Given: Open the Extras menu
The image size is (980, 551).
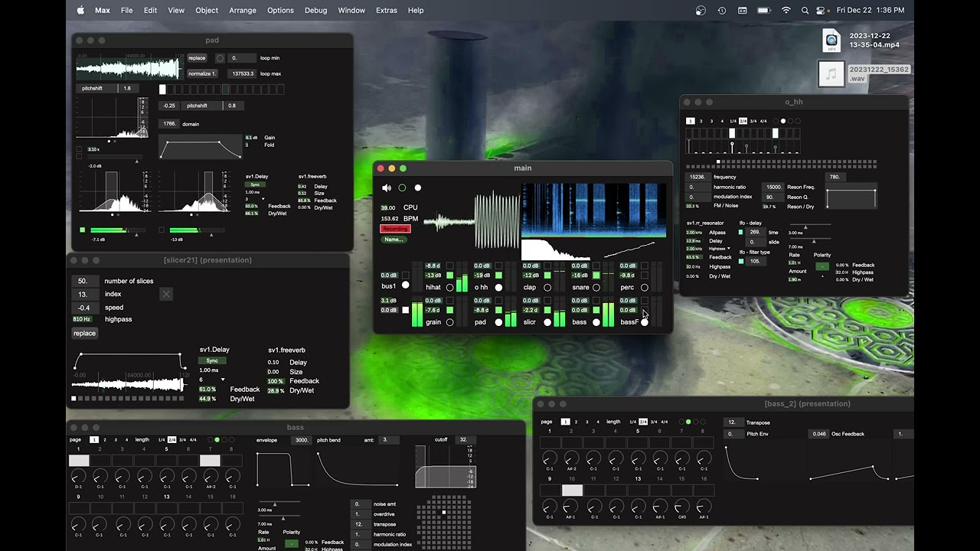Looking at the screenshot, I should (x=387, y=11).
